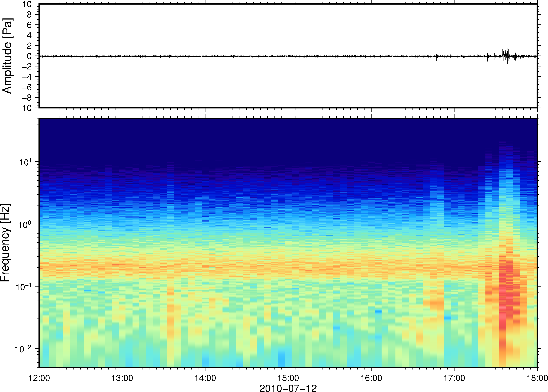Viewport: 548px width, 392px height.
Task: Click amplitude tick label '−6'
Action: click(27, 87)
